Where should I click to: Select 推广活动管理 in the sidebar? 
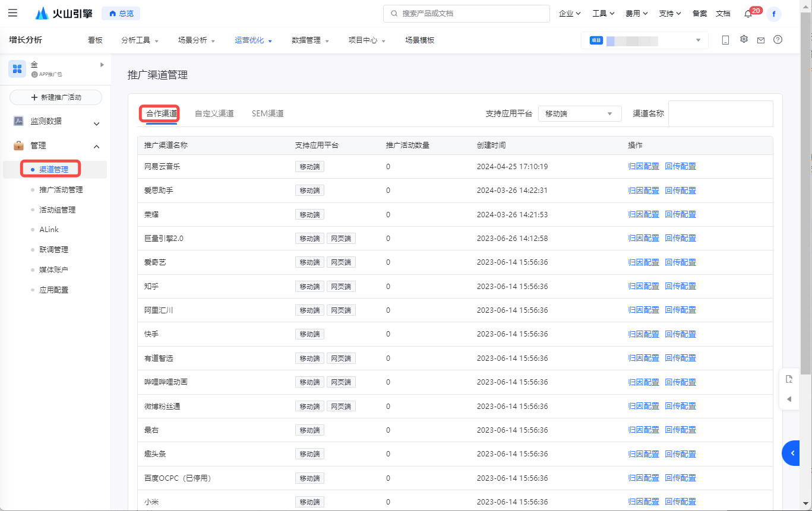(x=61, y=190)
